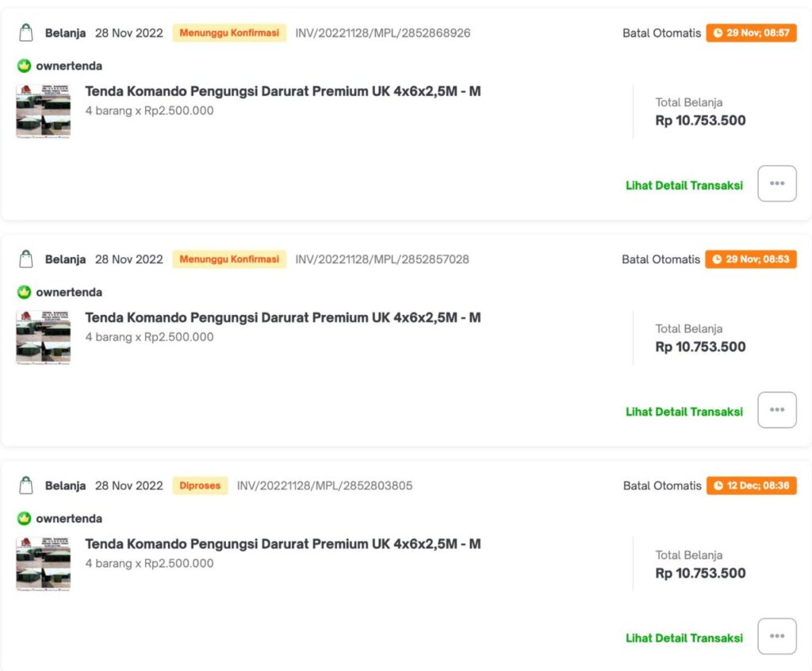Click tent product thumbnail in first order

[x=44, y=111]
